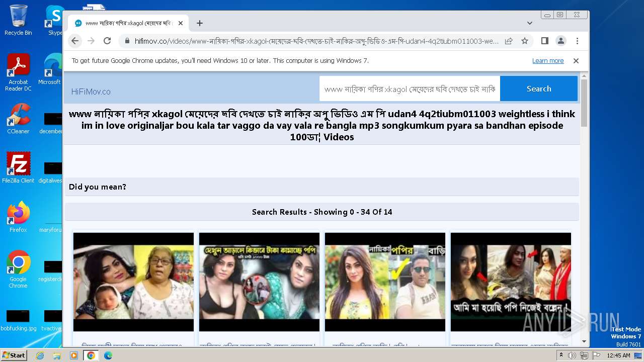Open Google Chrome desktop shortcut
Image resolution: width=644 pixels, height=362 pixels.
click(x=18, y=269)
